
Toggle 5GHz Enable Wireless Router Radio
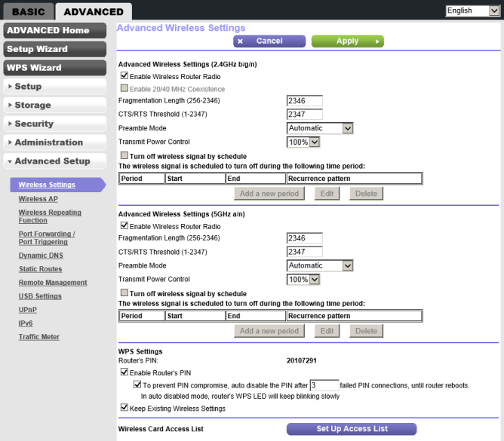click(124, 225)
